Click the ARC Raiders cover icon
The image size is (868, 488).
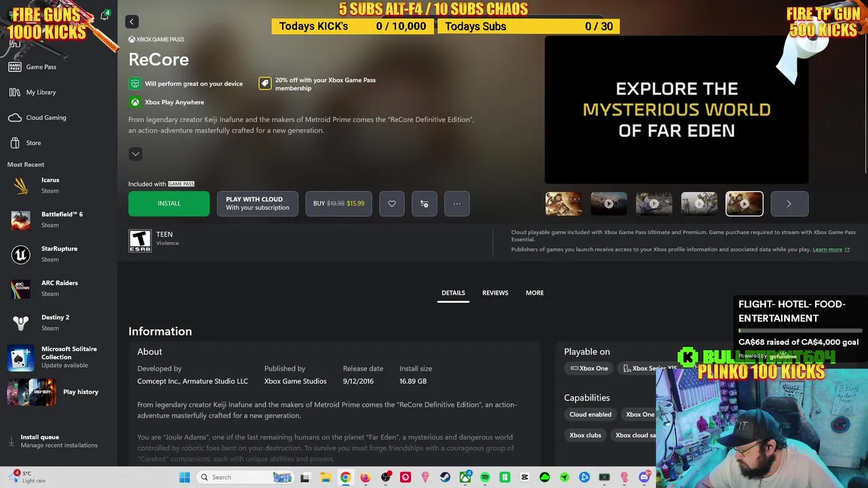tap(21, 288)
